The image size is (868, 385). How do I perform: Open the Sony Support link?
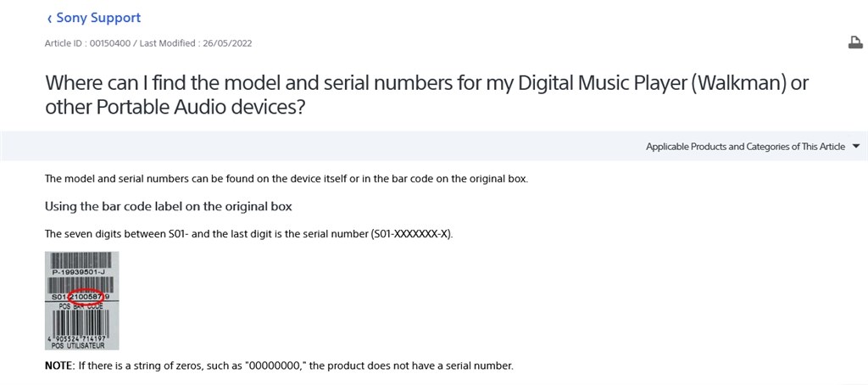(x=98, y=18)
